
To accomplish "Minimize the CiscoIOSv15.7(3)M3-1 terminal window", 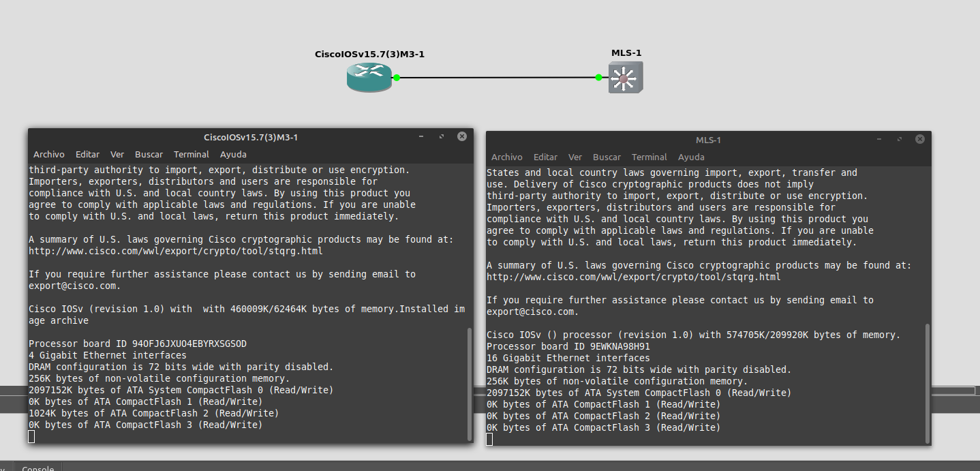I will [x=422, y=137].
